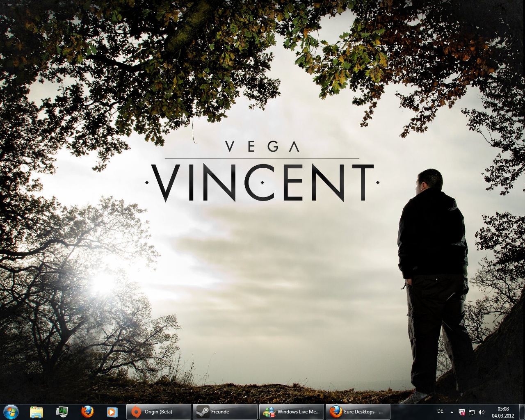Open the Action Center flag icon
The width and height of the screenshot is (525, 420).
click(x=462, y=412)
